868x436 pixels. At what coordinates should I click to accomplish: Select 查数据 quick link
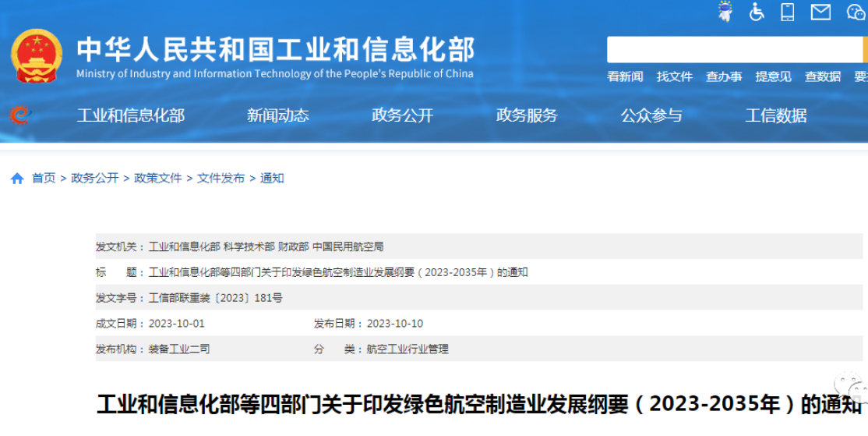(x=823, y=76)
